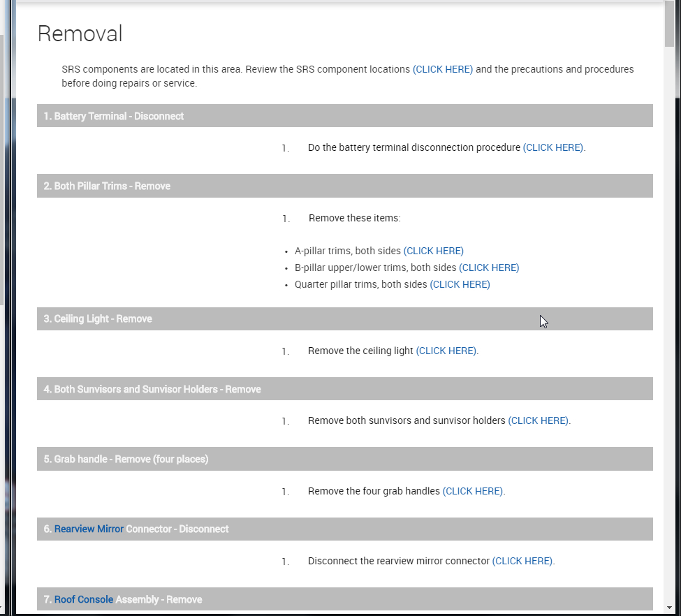Click 'Assembly - Remove' text in step 7 header
This screenshot has width=681, height=616.
click(159, 599)
